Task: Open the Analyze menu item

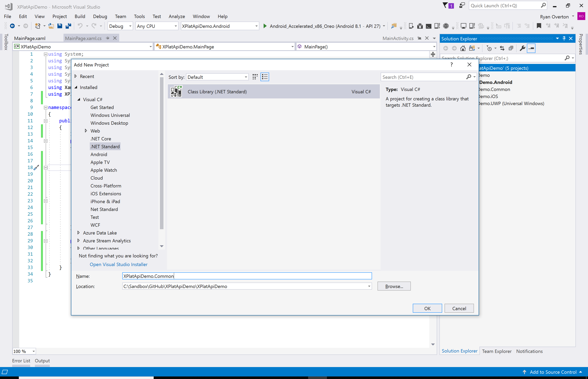Action: pos(177,16)
